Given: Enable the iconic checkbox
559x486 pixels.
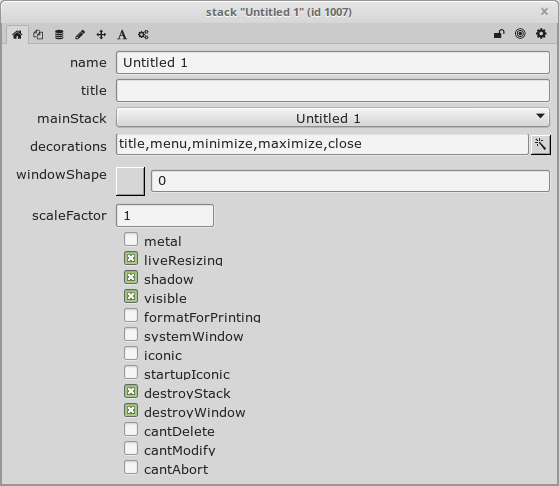Looking at the screenshot, I should [131, 353].
